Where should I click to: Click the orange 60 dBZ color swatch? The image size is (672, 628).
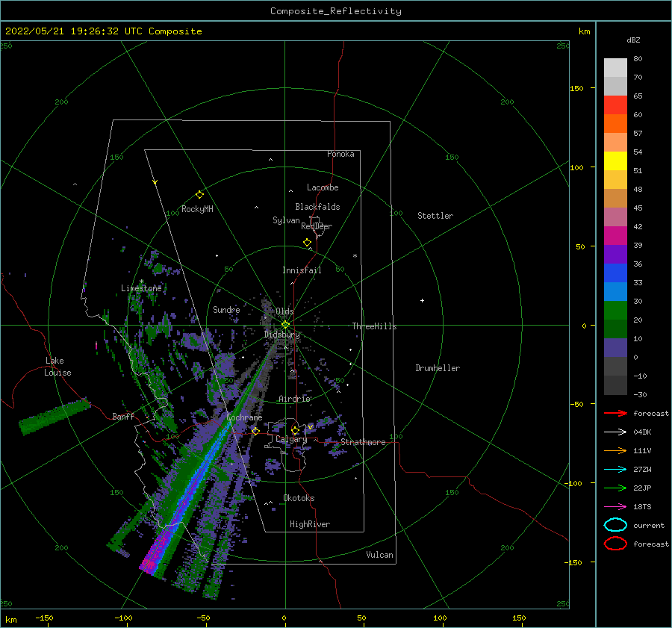coord(615,123)
